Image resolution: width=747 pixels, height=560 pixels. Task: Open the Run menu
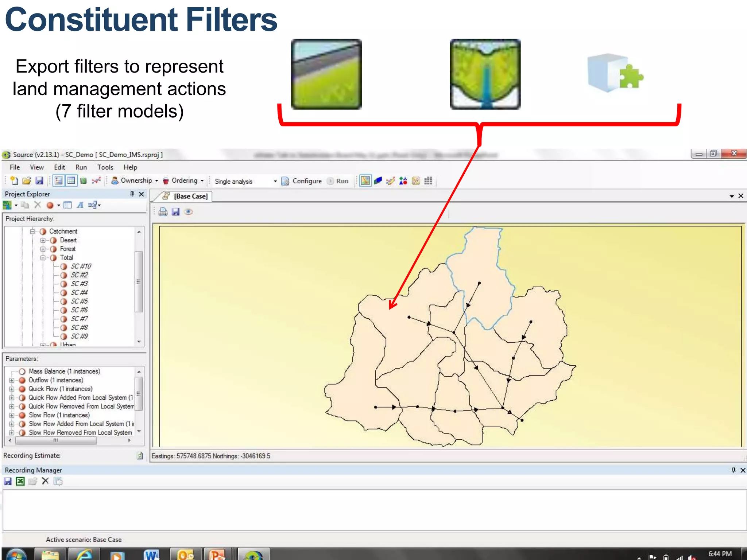click(x=81, y=167)
